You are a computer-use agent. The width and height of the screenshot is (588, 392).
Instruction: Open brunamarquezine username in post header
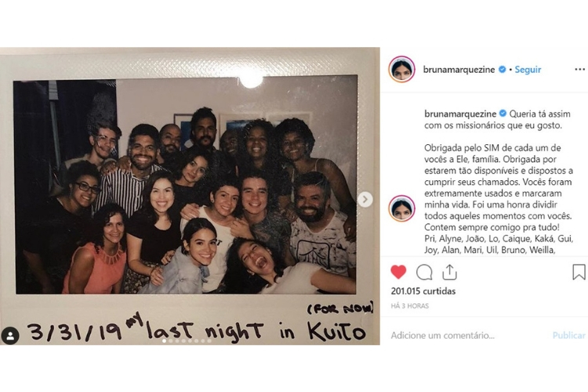pos(459,70)
